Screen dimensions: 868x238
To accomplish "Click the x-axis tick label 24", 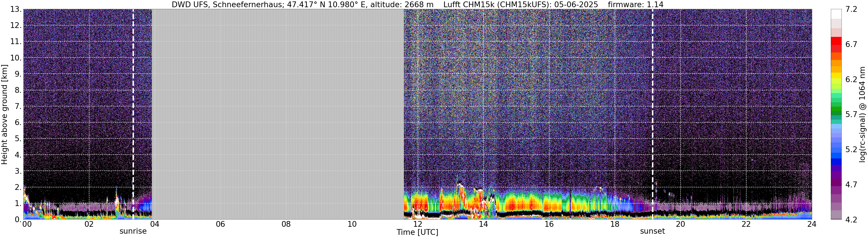I will pyautogui.click(x=812, y=224).
